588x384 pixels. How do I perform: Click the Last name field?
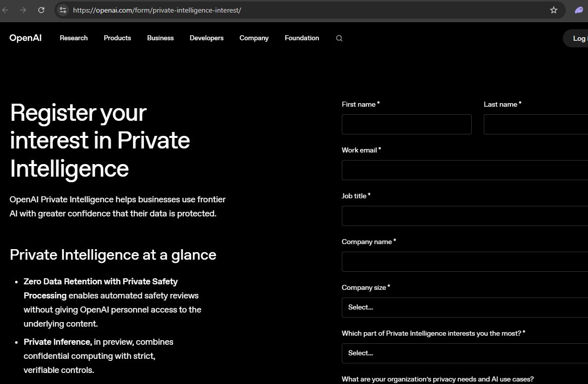(x=536, y=124)
